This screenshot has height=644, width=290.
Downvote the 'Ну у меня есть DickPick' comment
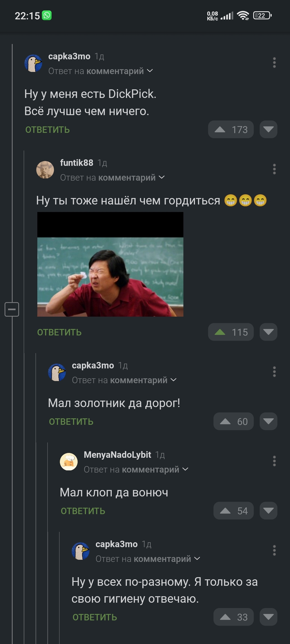point(268,130)
